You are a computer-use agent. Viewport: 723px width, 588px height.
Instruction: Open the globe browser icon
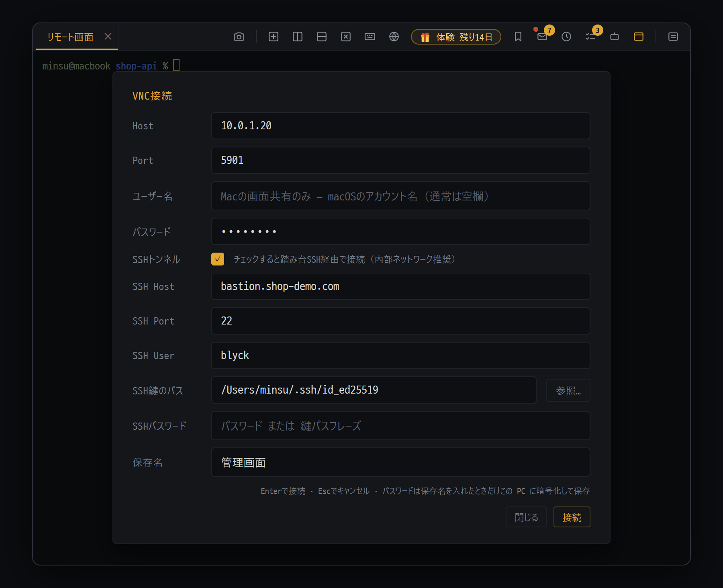(394, 37)
